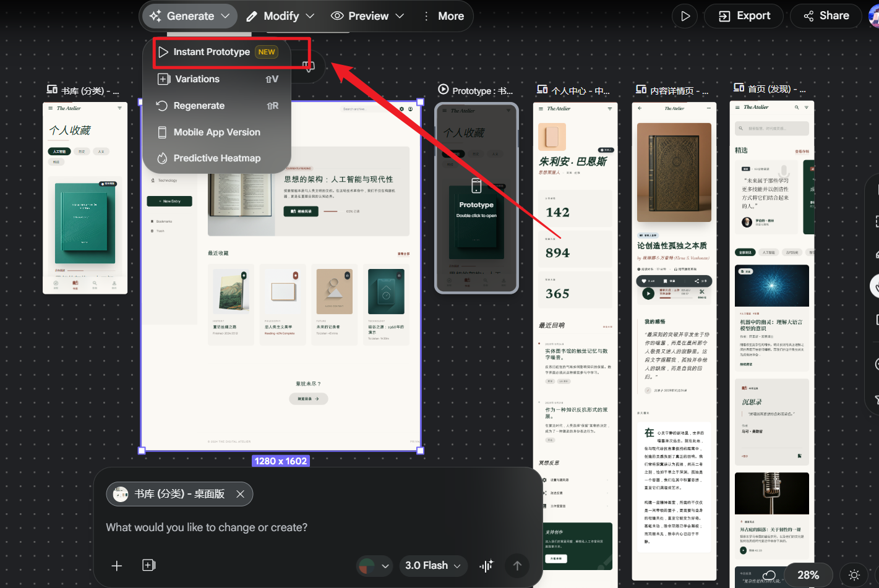The image size is (879, 588).
Task: Click the Generate sparkle icon
Action: [x=155, y=16]
